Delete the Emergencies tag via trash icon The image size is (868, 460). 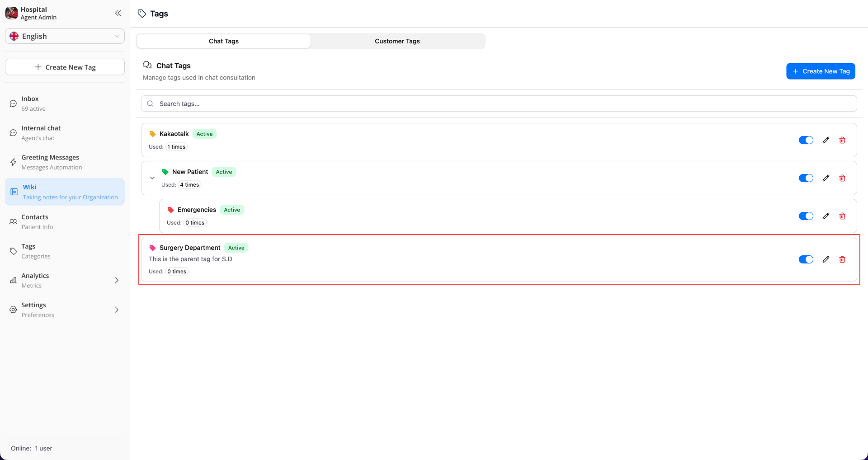pos(842,216)
